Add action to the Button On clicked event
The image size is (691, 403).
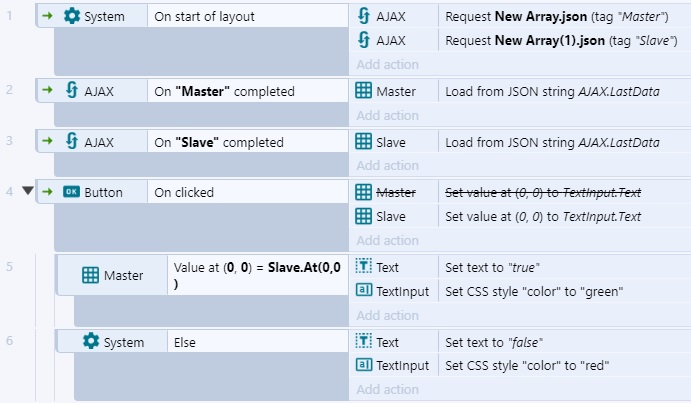(x=387, y=240)
